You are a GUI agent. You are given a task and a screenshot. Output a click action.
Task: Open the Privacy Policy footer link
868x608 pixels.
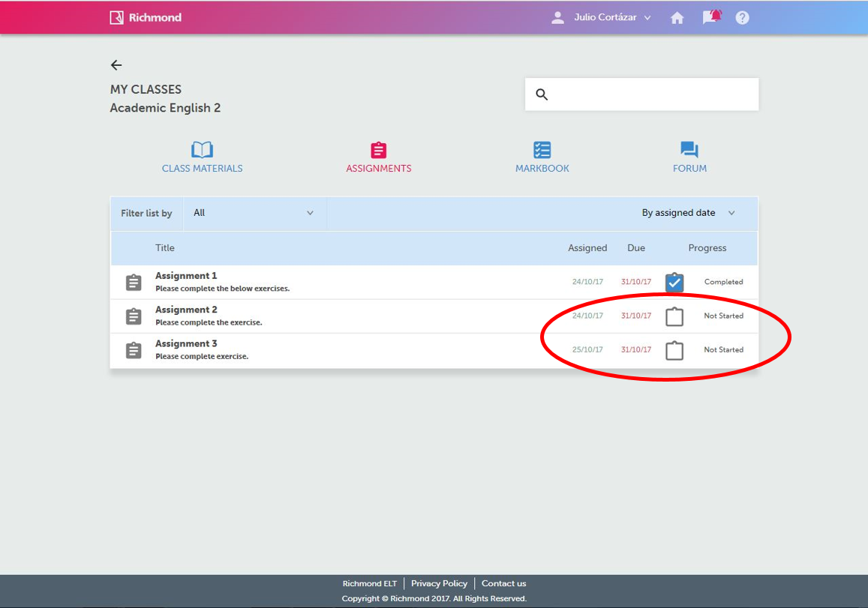point(439,583)
